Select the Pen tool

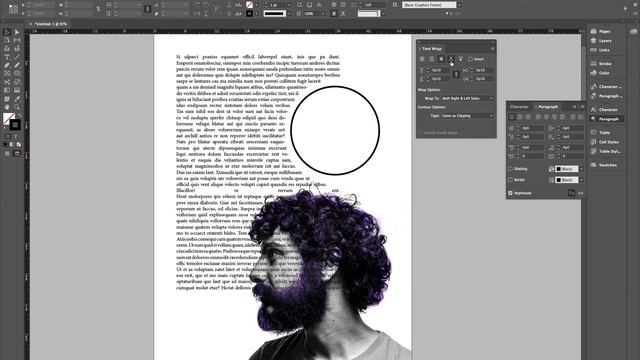pos(7,65)
